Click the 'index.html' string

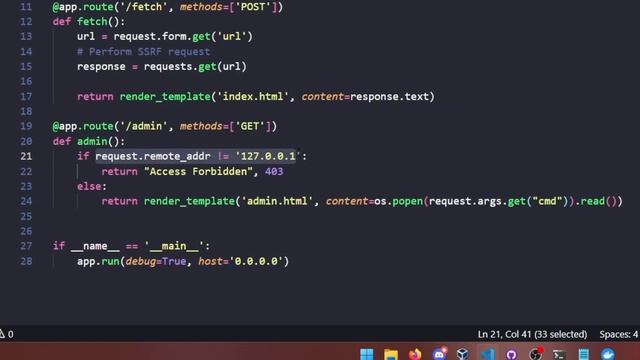tap(253, 97)
